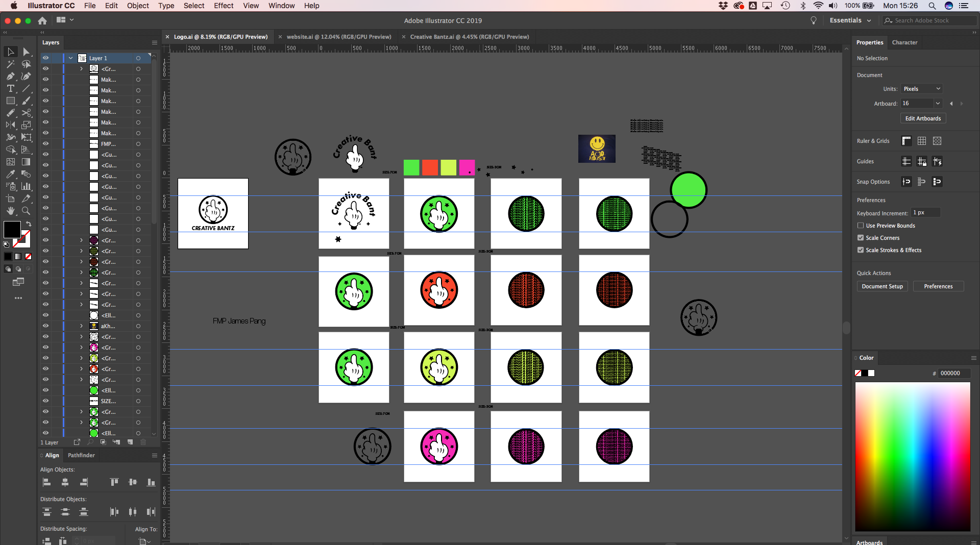Toggle rulers in Ruler & Grids
This screenshot has width=980, height=545.
[x=906, y=141]
